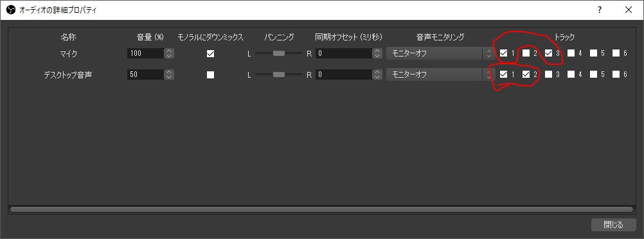Click the デスクトップ音声 sync offset field
The image size is (644, 239).
[344, 75]
